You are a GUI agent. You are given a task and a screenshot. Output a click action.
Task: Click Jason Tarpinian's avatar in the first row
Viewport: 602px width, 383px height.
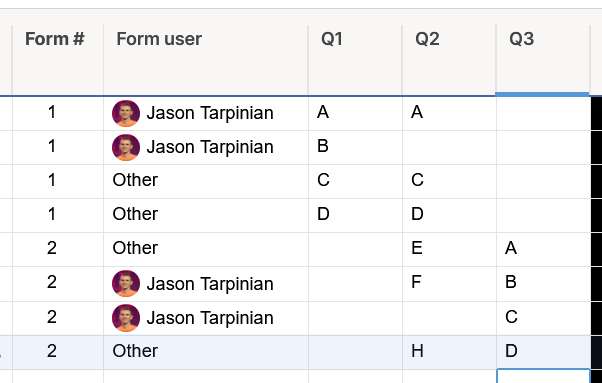pyautogui.click(x=126, y=113)
